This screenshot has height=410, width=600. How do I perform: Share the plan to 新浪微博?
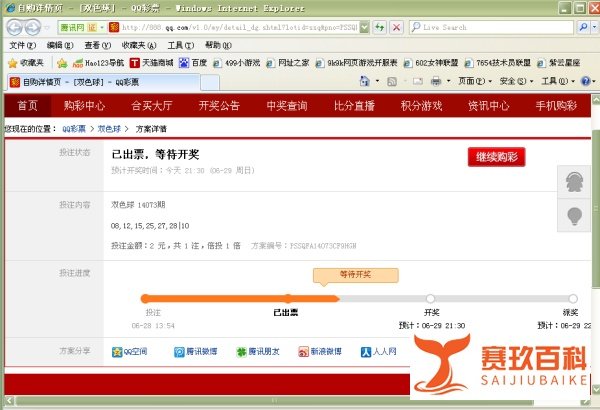coord(320,351)
